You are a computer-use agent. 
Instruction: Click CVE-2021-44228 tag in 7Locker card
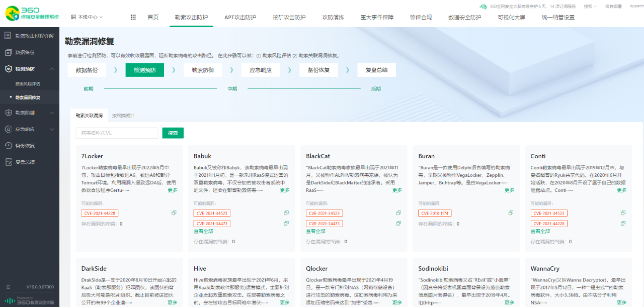[100, 213]
